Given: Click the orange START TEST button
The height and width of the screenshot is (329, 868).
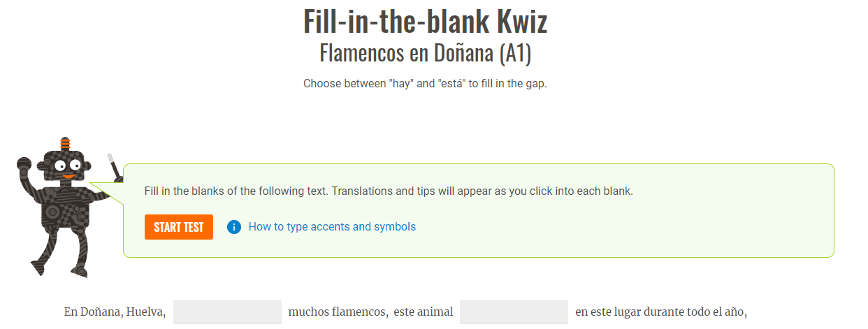Looking at the screenshot, I should 179,227.
